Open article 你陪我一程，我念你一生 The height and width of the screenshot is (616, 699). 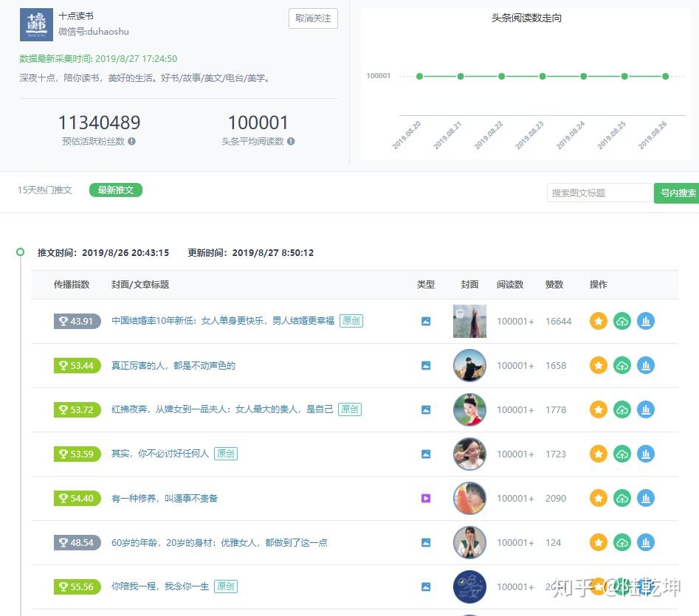point(160,586)
